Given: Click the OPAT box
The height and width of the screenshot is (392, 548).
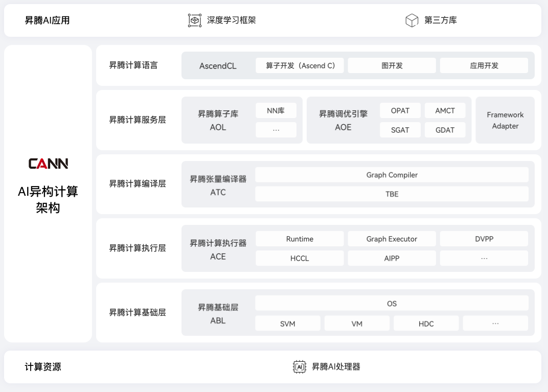Looking at the screenshot, I should click(400, 110).
